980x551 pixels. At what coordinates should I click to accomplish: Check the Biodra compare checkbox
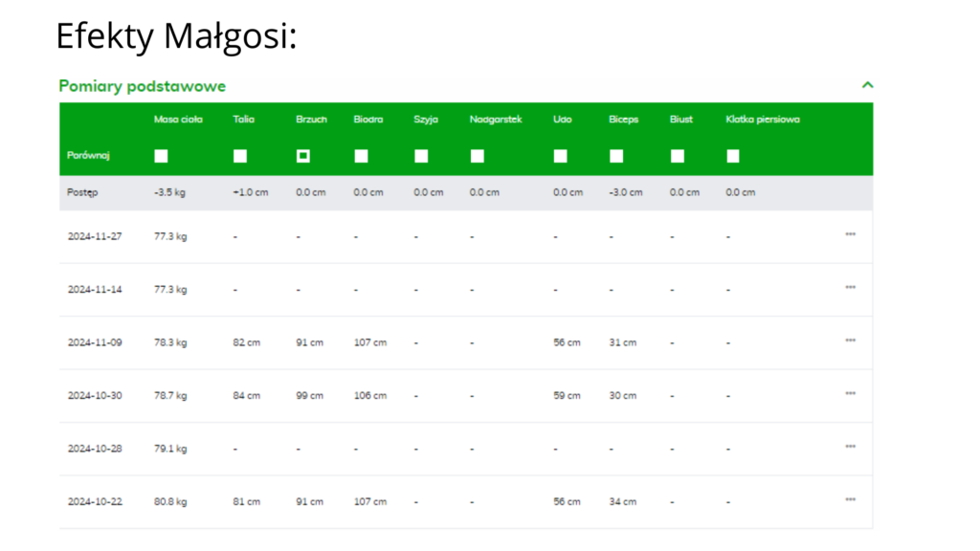[361, 156]
